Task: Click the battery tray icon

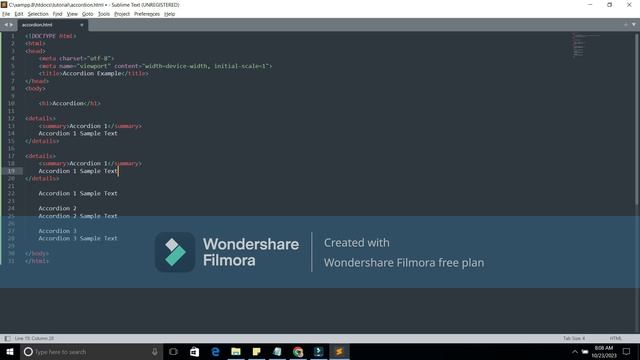Action: (585, 352)
